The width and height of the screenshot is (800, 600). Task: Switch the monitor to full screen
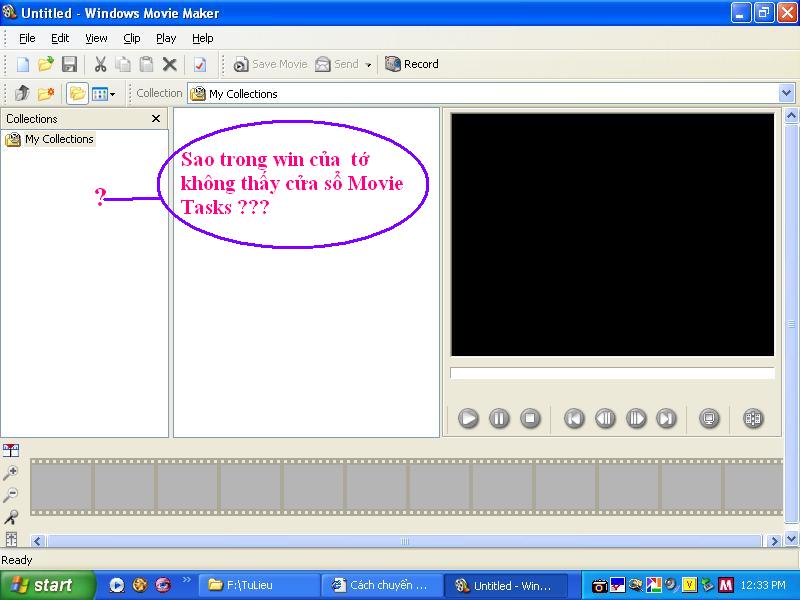point(709,418)
